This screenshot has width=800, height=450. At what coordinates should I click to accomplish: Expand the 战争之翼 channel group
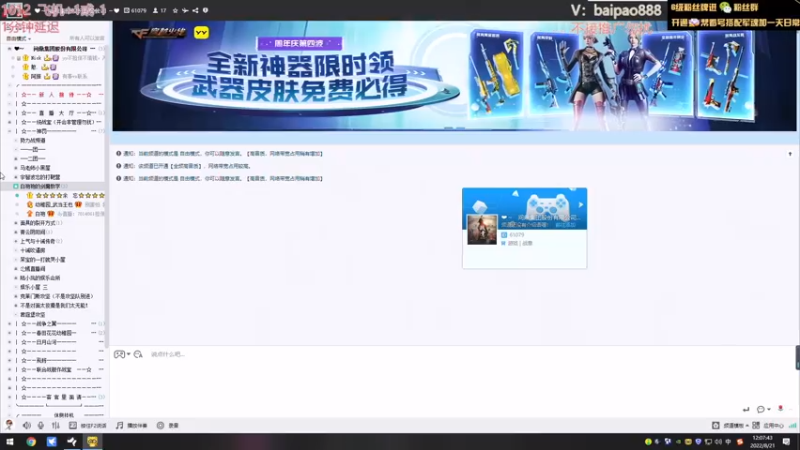[9, 323]
